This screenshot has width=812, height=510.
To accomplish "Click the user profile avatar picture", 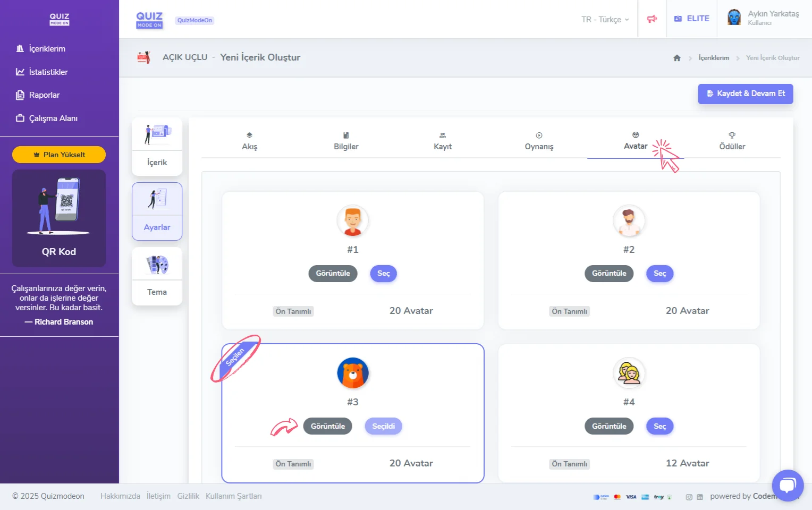I will click(734, 18).
